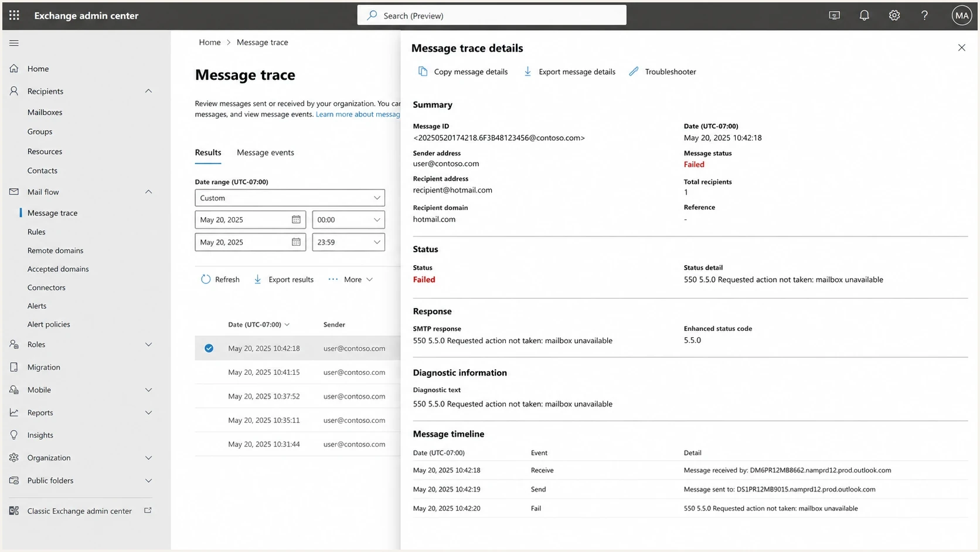Select the 10:37:52 message row

coord(298,396)
